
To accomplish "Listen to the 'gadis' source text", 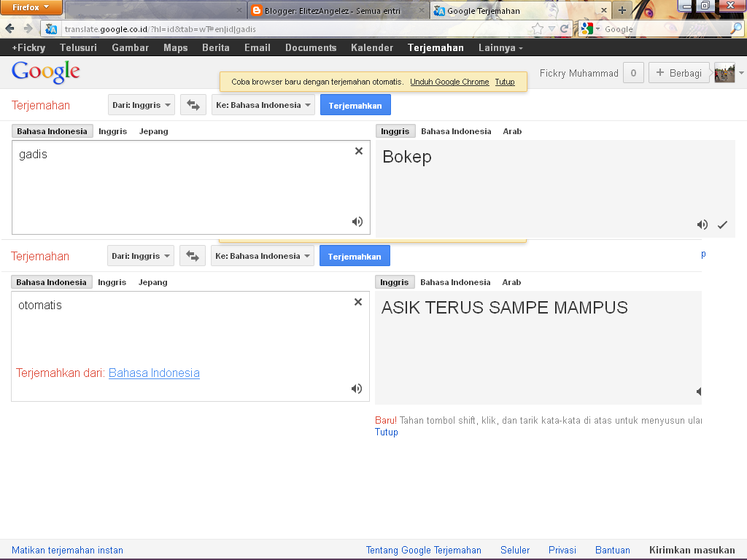I will coord(357,222).
